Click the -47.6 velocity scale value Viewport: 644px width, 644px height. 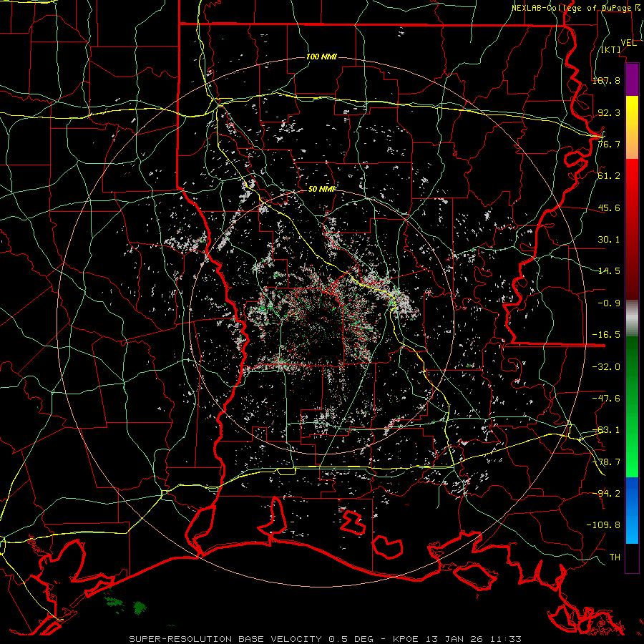[x=606, y=399]
